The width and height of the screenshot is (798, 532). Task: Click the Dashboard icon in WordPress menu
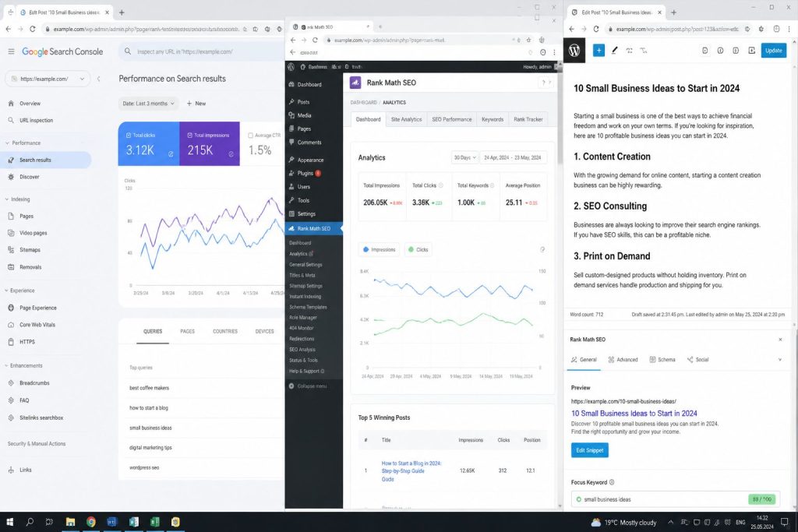tap(291, 84)
